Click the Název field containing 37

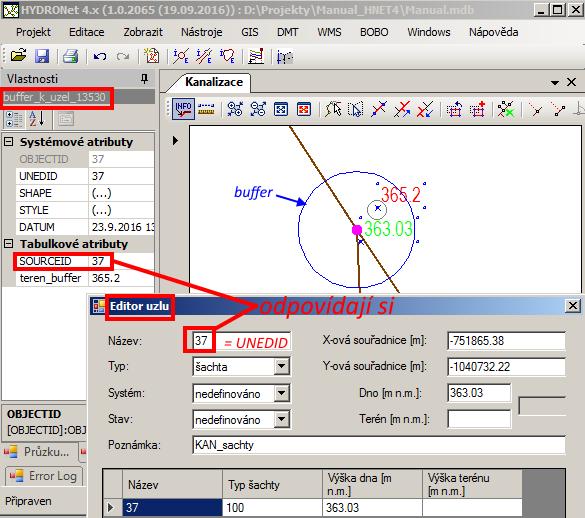[x=241, y=341]
